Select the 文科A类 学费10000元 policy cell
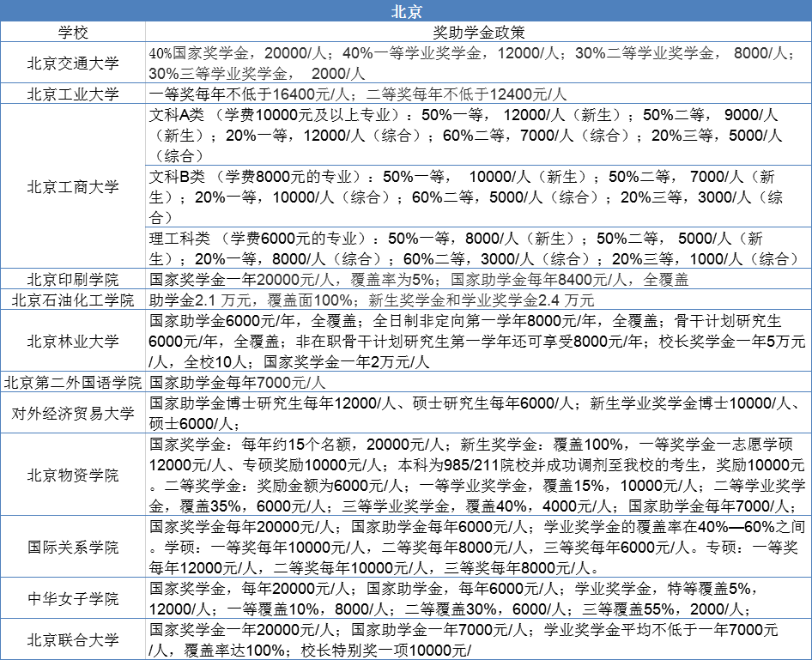 [x=478, y=135]
